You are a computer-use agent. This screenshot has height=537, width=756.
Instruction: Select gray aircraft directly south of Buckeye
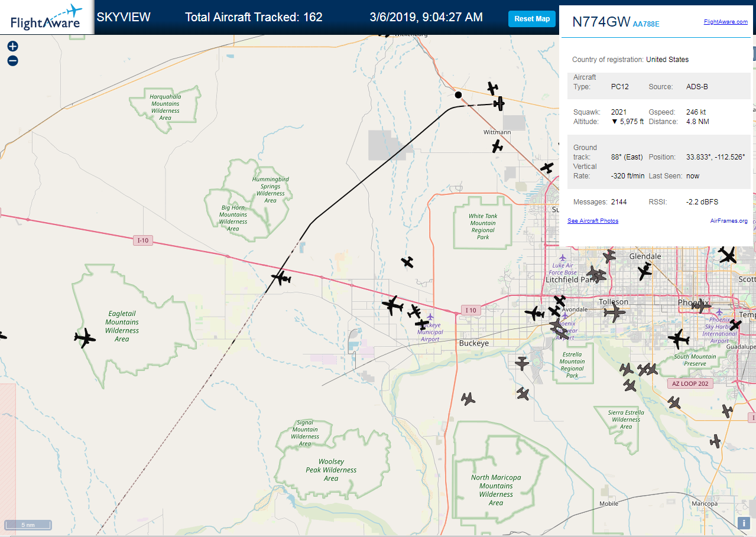click(468, 399)
